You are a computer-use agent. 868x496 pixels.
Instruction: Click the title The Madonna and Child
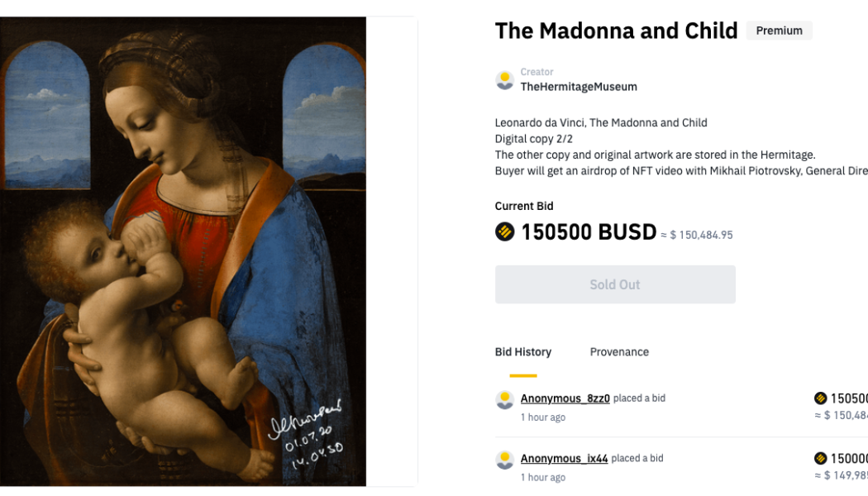(x=615, y=31)
